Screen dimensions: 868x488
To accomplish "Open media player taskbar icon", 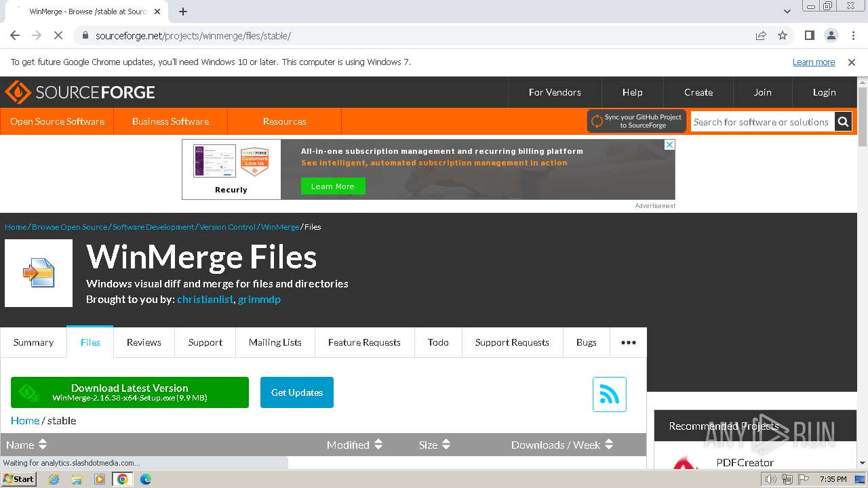I will [100, 479].
